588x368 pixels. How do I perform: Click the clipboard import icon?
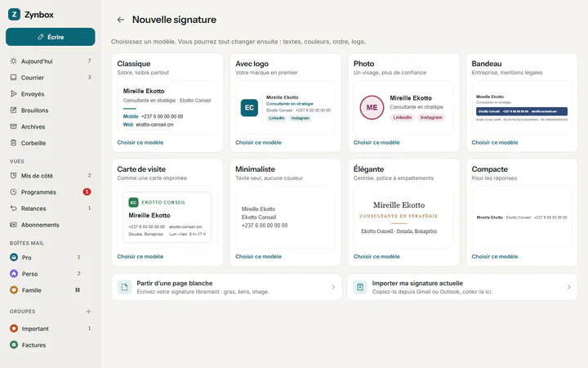pyautogui.click(x=360, y=287)
